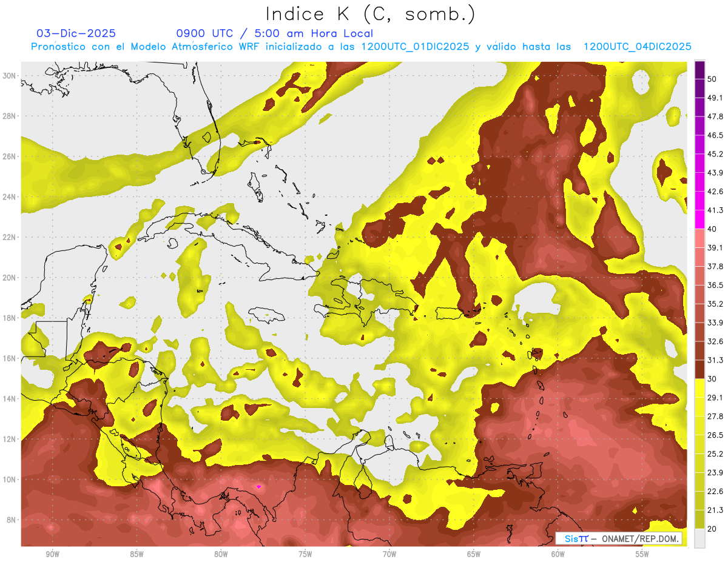Select the 18N latitude axis label

(9, 318)
